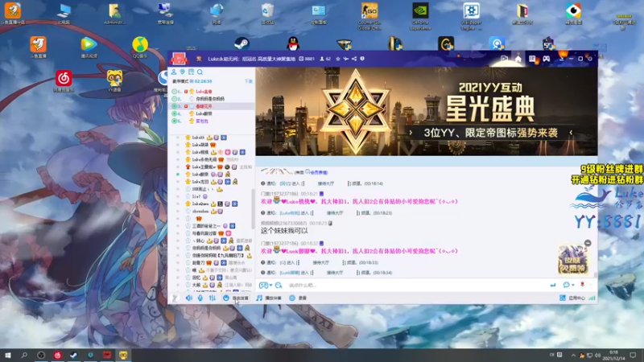Toggle 播放伴奏 accompaniment playback

tap(269, 298)
